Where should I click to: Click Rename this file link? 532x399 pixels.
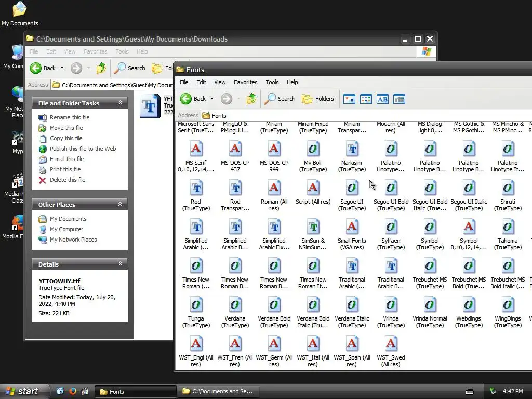point(70,117)
